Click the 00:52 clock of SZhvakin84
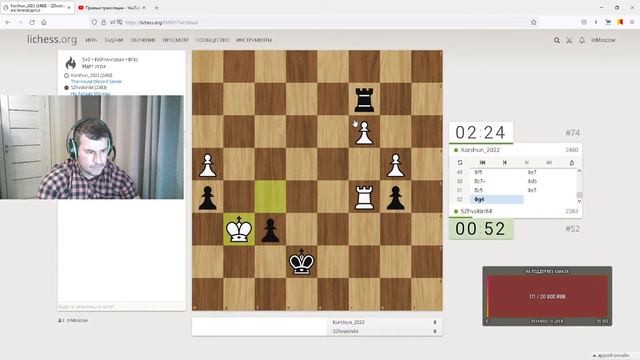The image size is (640, 360). coord(481,229)
